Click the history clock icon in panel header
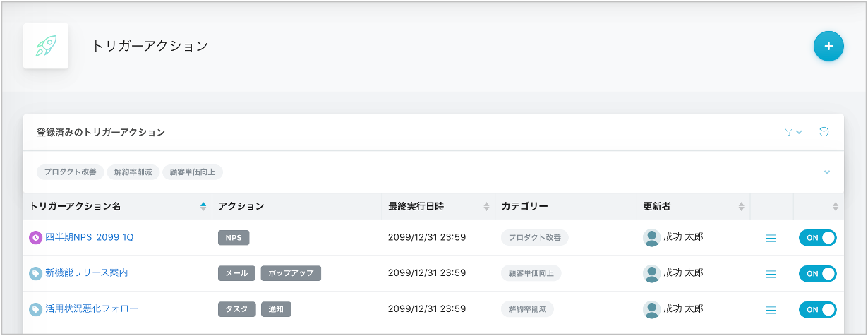The height and width of the screenshot is (336, 868). point(824,132)
